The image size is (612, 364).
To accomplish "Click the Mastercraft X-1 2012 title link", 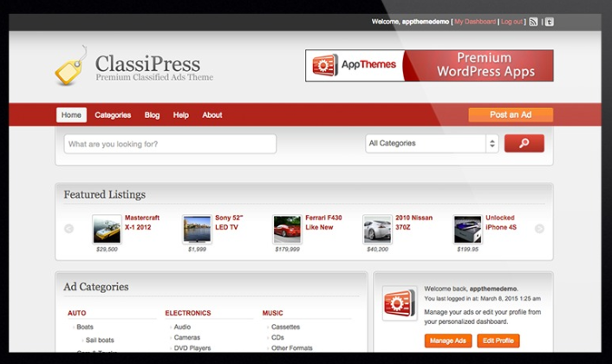I will [142, 223].
